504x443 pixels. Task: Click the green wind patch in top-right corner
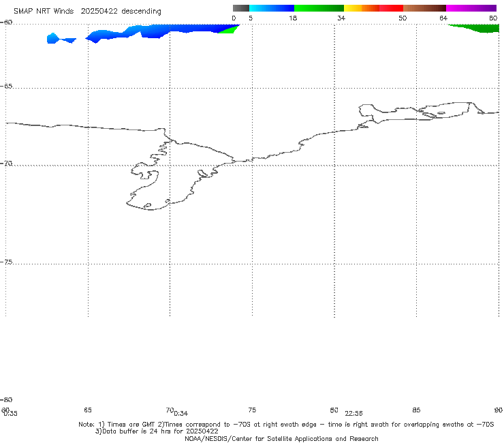[475, 29]
